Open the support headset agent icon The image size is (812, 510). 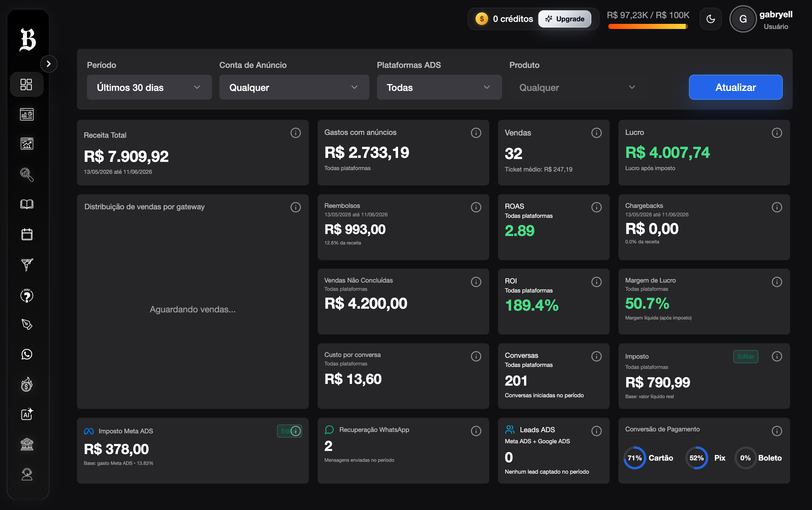pos(27,474)
